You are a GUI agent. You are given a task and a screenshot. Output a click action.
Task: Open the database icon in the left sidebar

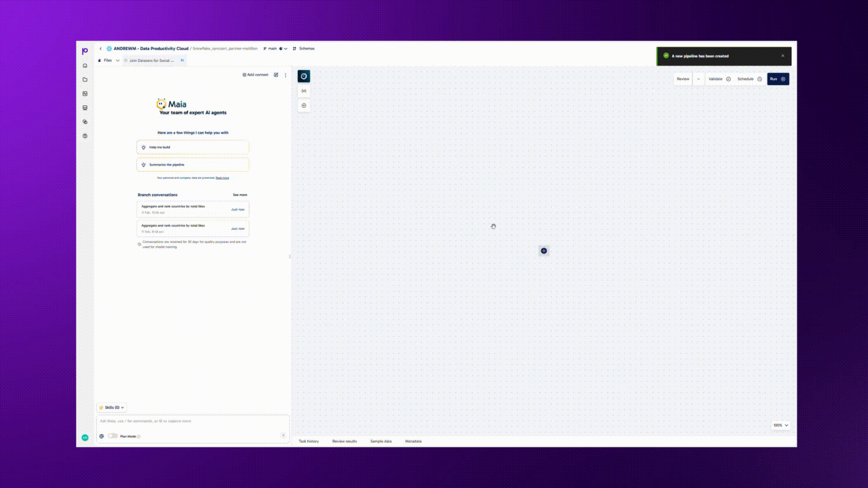[85, 108]
